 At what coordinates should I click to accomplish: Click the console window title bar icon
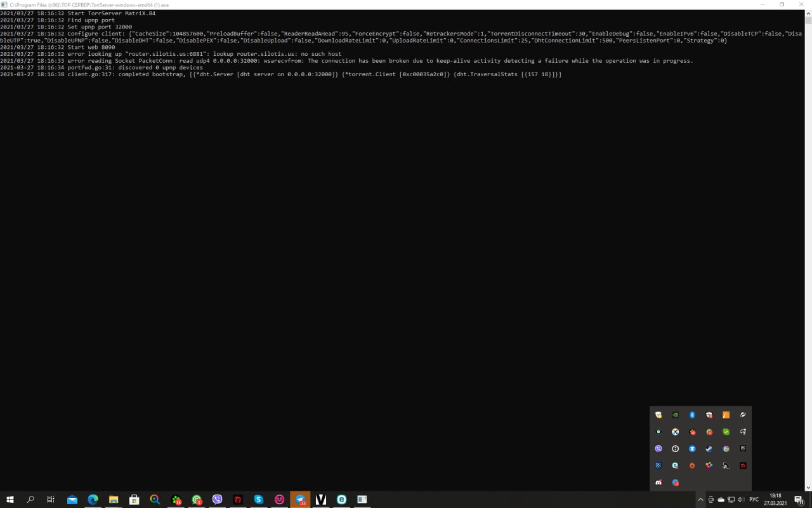click(x=4, y=4)
